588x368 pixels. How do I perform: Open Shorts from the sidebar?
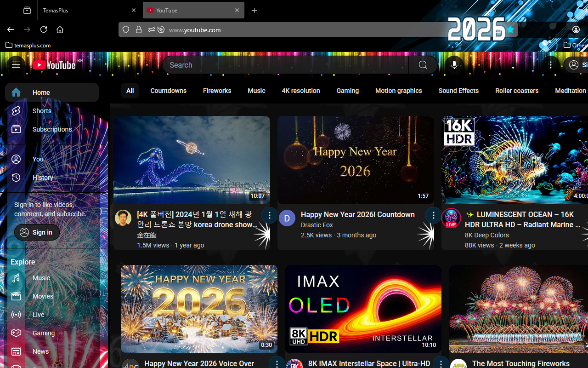coord(42,111)
